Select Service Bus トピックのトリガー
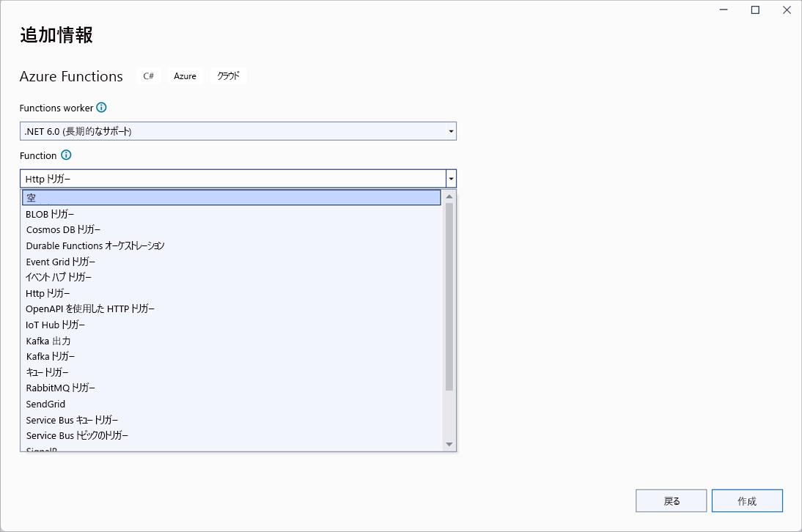Image resolution: width=802 pixels, height=532 pixels. tap(231, 435)
